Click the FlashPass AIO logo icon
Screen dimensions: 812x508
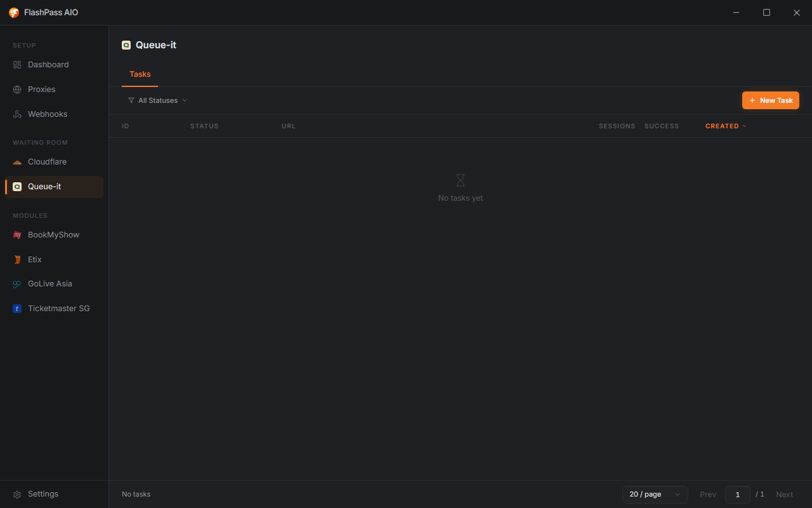click(14, 13)
